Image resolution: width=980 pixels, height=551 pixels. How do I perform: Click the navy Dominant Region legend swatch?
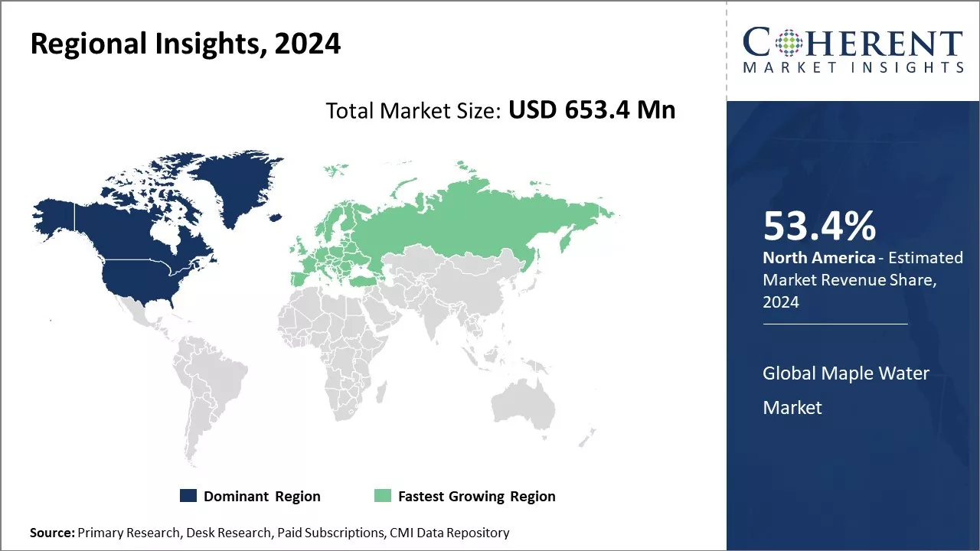188,496
